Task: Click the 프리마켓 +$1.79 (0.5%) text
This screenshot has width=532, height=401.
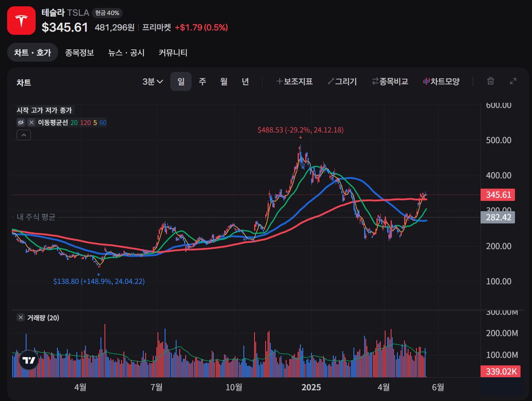Action: tap(185, 27)
